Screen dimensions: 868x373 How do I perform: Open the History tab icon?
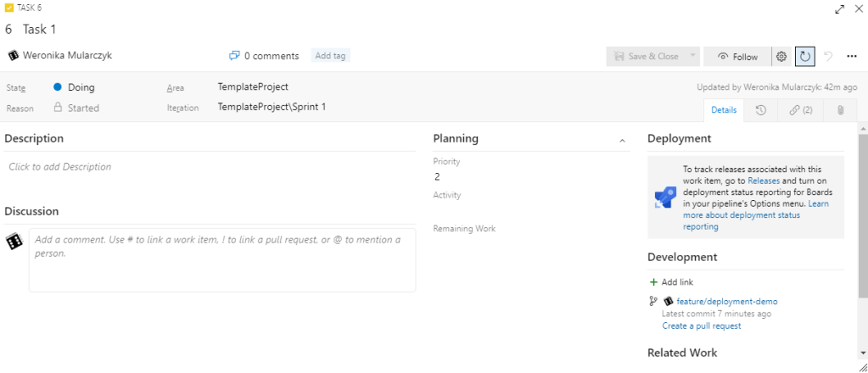[761, 110]
